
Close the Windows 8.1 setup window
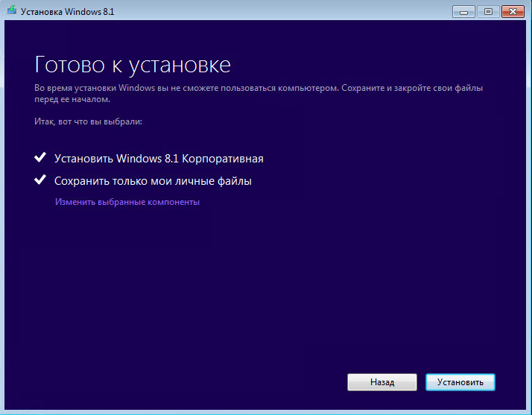tap(513, 12)
